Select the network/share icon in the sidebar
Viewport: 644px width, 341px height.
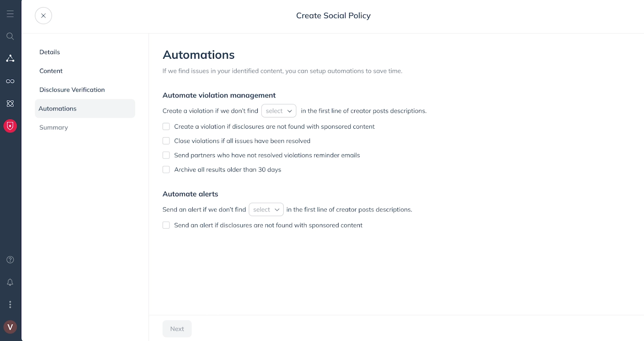point(10,58)
